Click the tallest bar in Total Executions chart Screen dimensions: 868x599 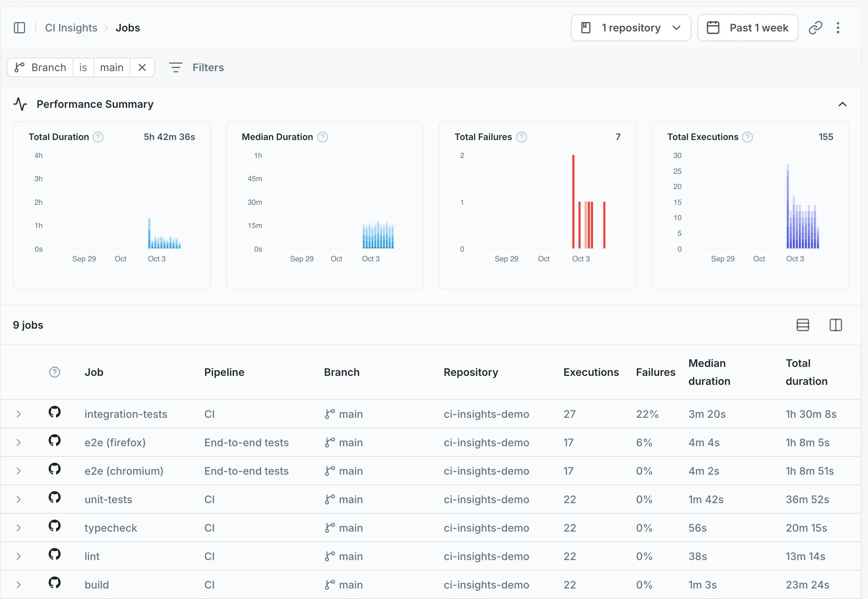coord(787,206)
